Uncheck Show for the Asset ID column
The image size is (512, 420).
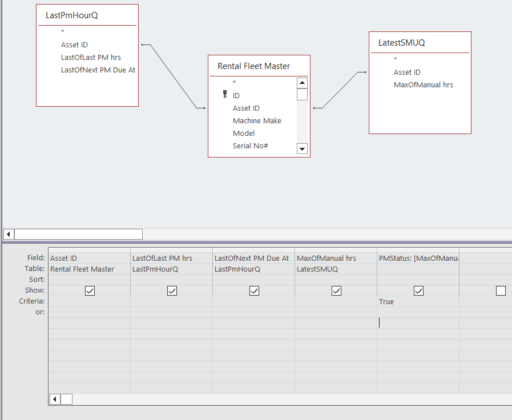90,290
